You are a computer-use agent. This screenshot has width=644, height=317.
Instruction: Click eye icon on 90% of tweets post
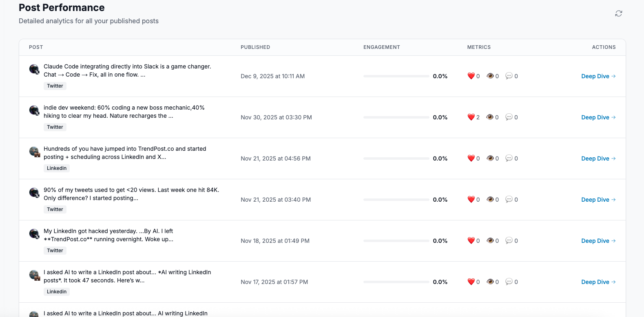[x=490, y=200]
